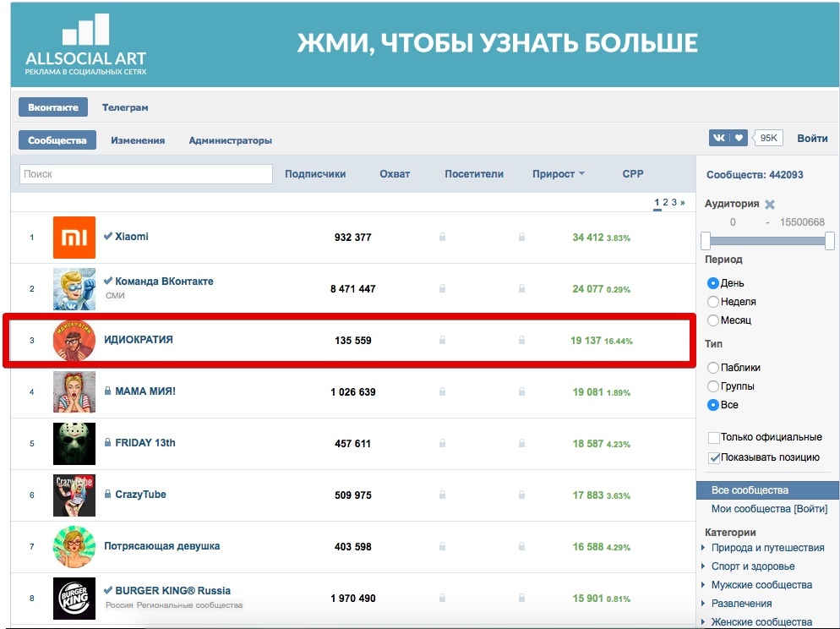This screenshot has height=629, width=840.
Task: Open the Потрясающая девушка community link
Action: 161,546
